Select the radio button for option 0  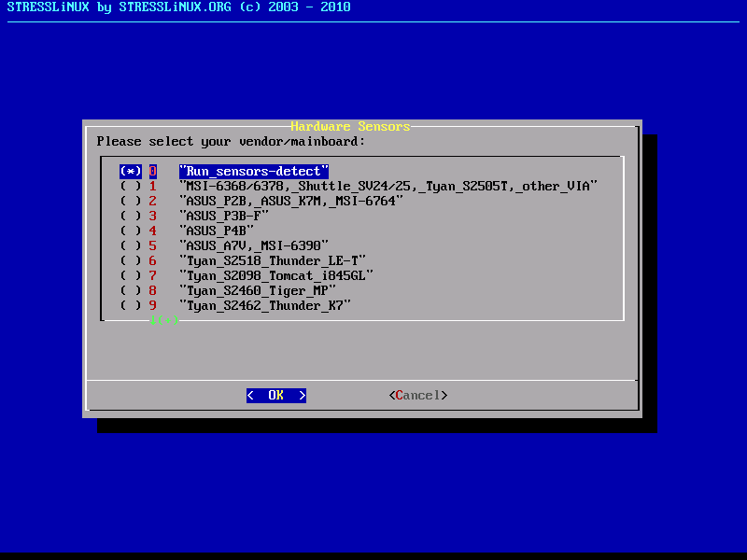coord(131,172)
